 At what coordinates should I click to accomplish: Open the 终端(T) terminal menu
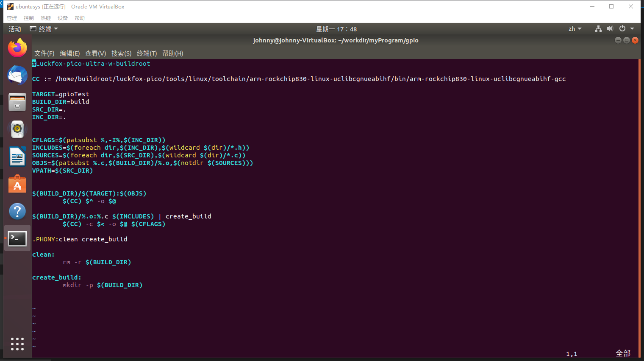coord(147,53)
